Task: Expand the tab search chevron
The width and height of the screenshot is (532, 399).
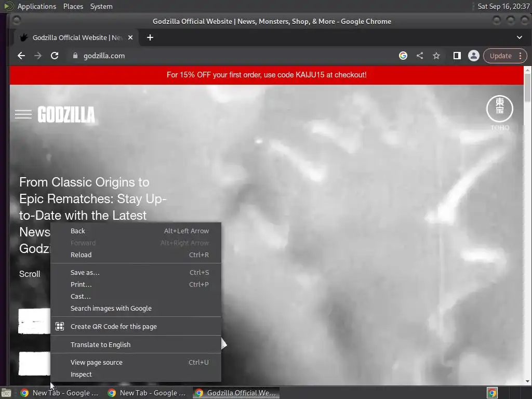Action: tap(520, 37)
